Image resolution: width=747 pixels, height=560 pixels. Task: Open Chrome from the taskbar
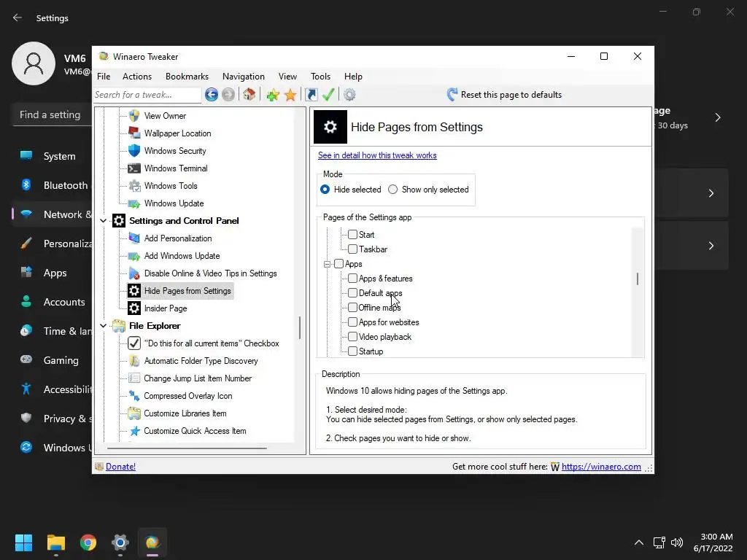(88, 542)
